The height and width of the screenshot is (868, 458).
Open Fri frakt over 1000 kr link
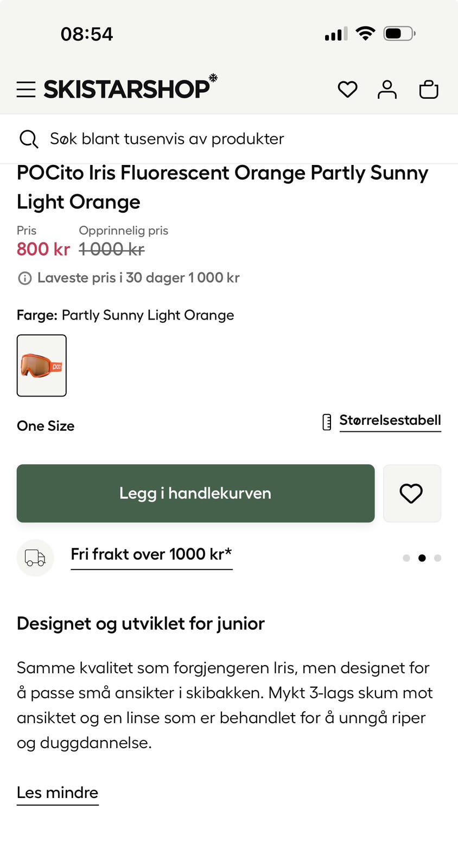(151, 554)
